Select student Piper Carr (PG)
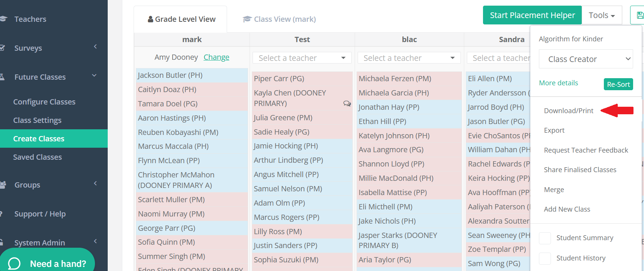 click(x=302, y=79)
